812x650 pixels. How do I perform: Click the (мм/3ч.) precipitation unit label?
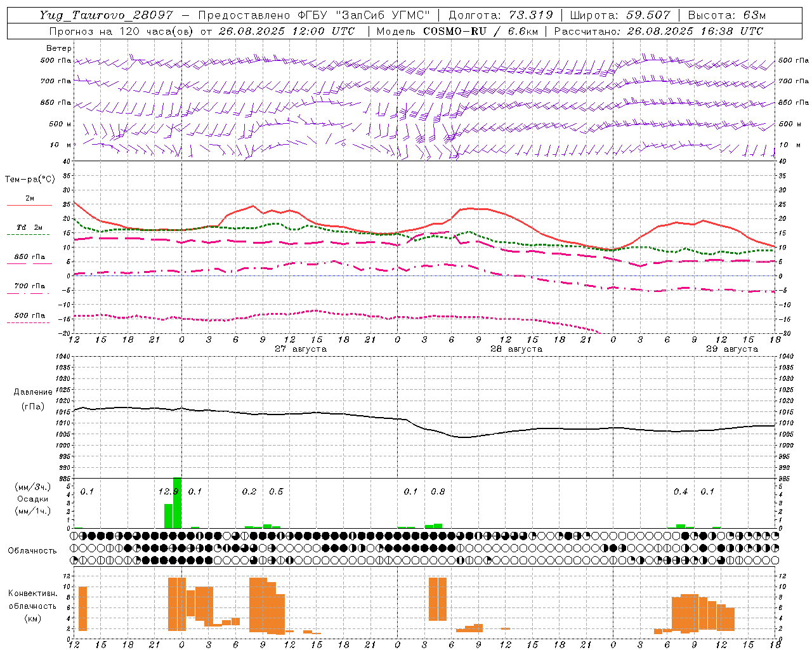tap(32, 487)
